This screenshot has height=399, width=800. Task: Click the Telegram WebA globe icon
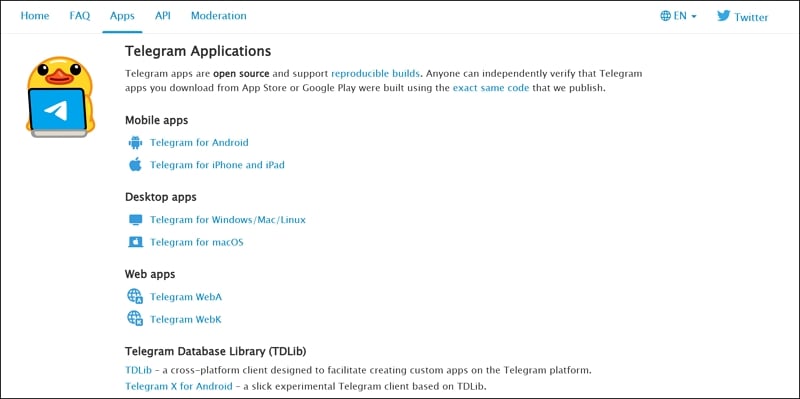pos(135,296)
